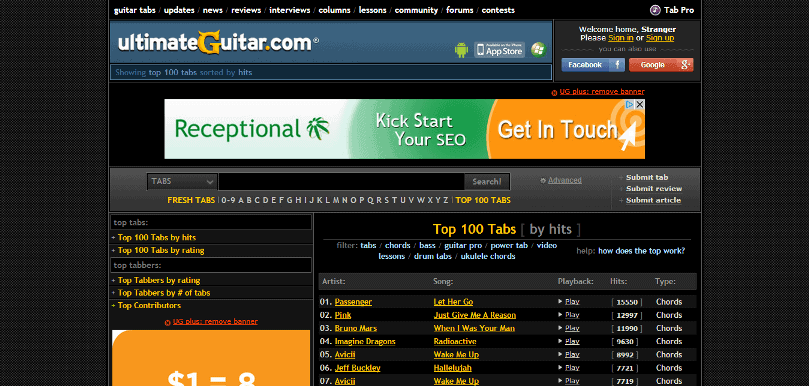The image size is (809, 386).
Task: Play Radioactive by Imagine Dragons
Action: click(x=572, y=341)
